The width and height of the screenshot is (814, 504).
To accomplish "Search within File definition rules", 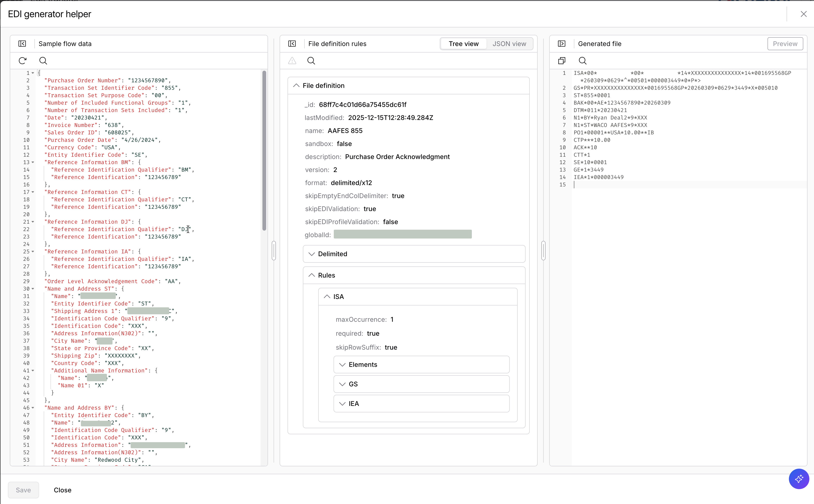I will pos(311,61).
